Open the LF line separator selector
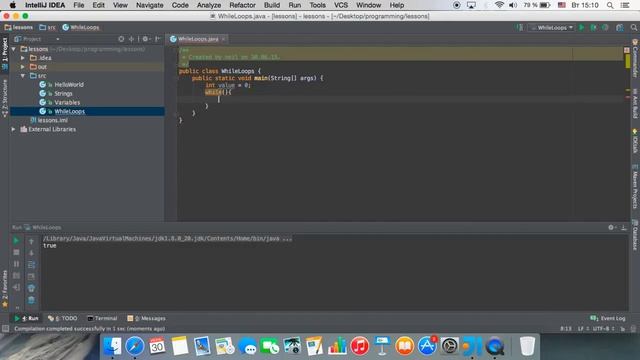 pyautogui.click(x=583, y=328)
